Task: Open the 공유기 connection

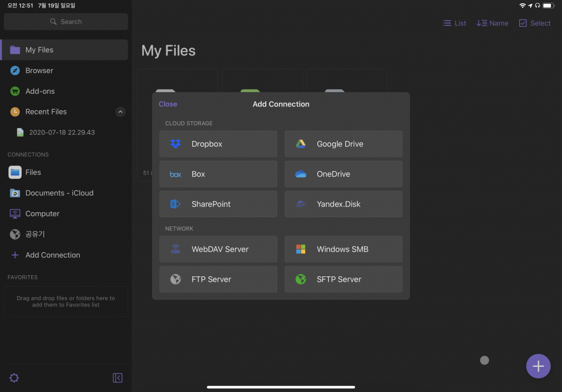Action: click(65, 235)
